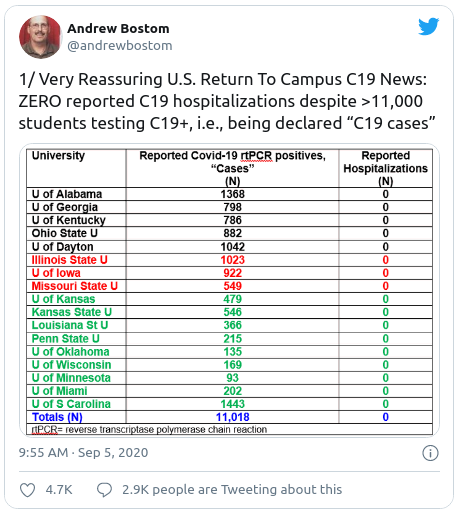455x509 pixels.
Task: Like the tweet with the heart icon
Action: click(27, 490)
